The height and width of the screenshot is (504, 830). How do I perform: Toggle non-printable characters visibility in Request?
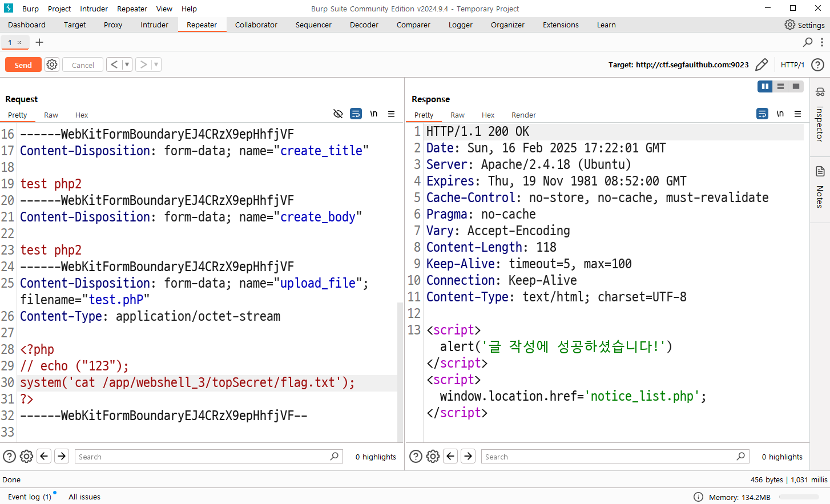point(338,114)
